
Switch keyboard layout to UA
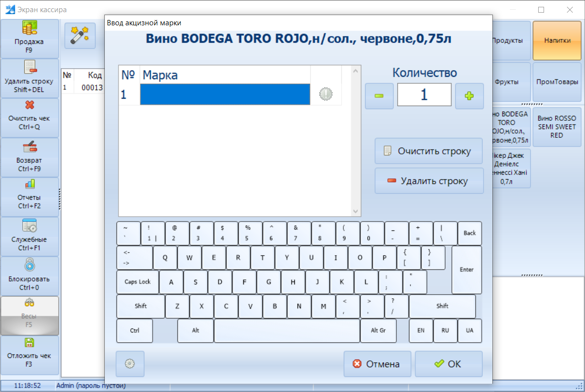469,331
